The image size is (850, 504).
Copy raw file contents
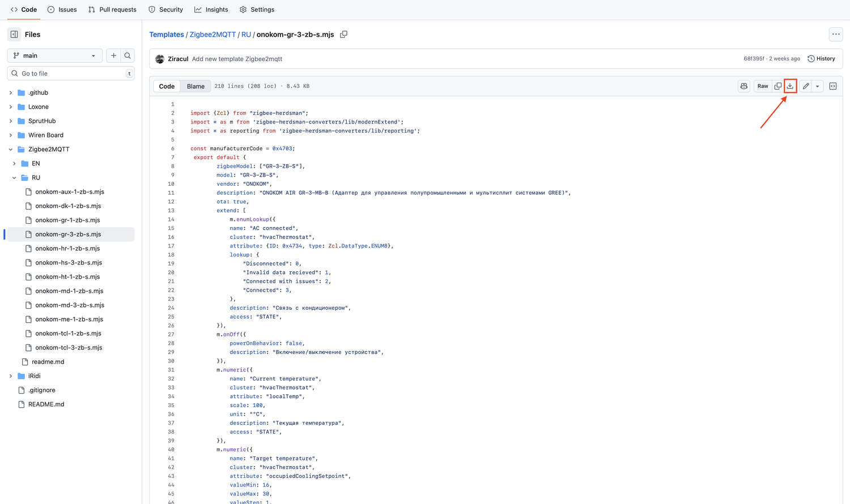pos(778,86)
